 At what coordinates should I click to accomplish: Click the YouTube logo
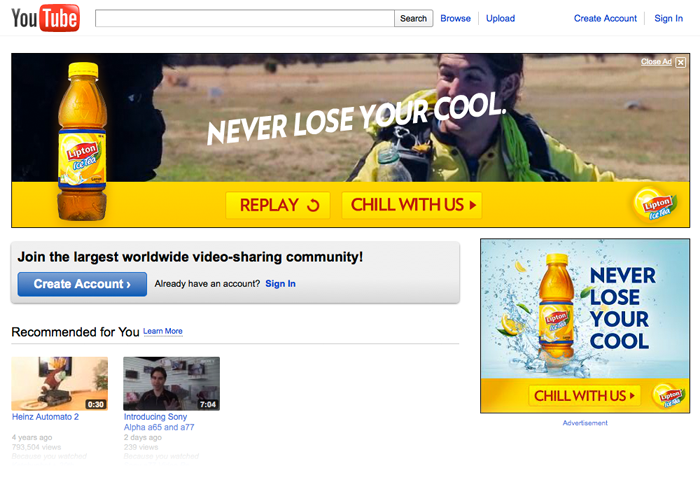pyautogui.click(x=46, y=18)
